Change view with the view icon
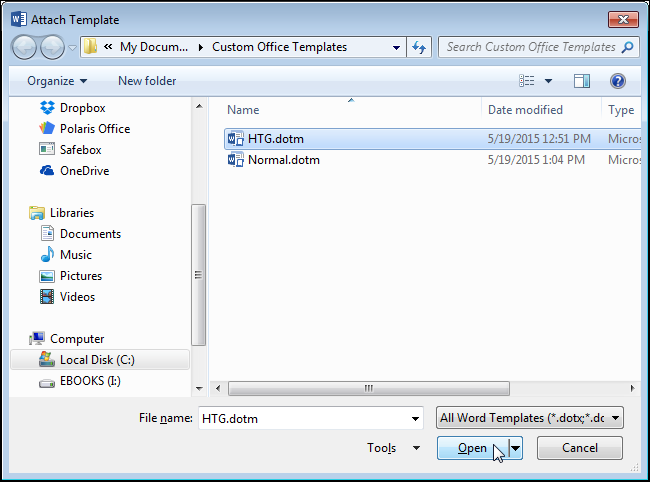Screen dimensions: 650x482 [527, 81]
